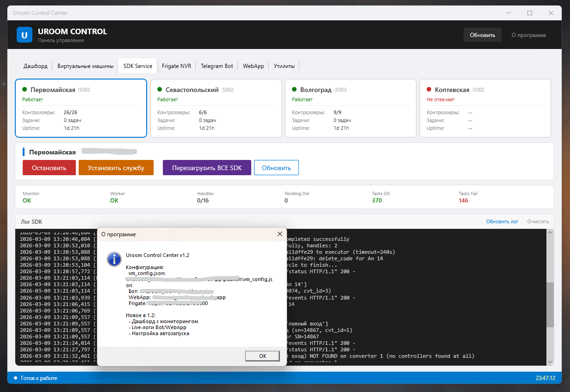Click the log scrollbar up arrow
The height and width of the screenshot is (392, 570).
(x=550, y=233)
